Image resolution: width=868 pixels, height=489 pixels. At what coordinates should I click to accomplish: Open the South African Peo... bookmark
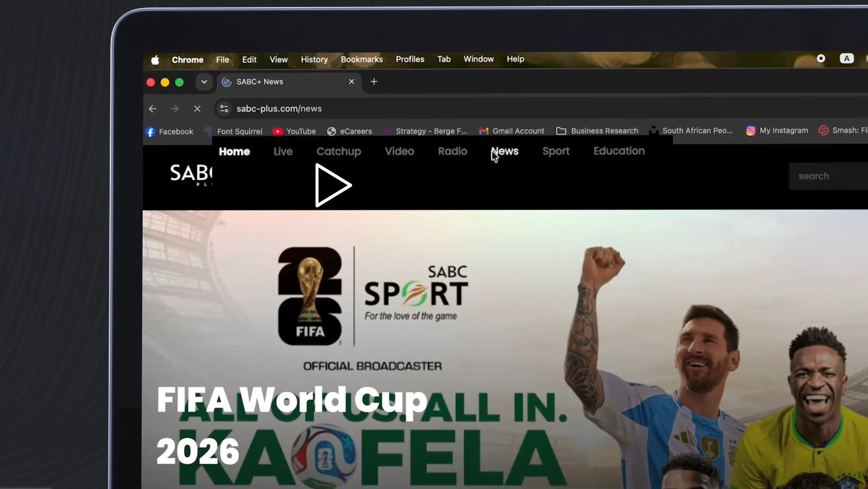point(691,130)
